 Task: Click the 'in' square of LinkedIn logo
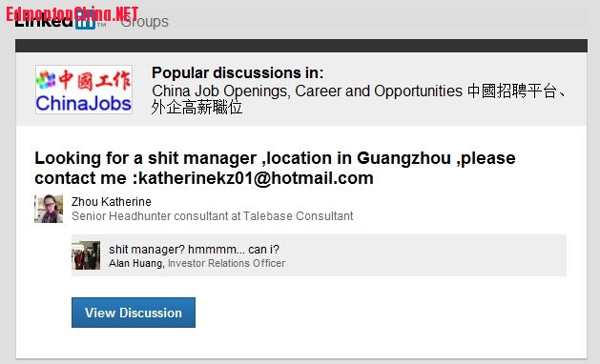[x=85, y=22]
